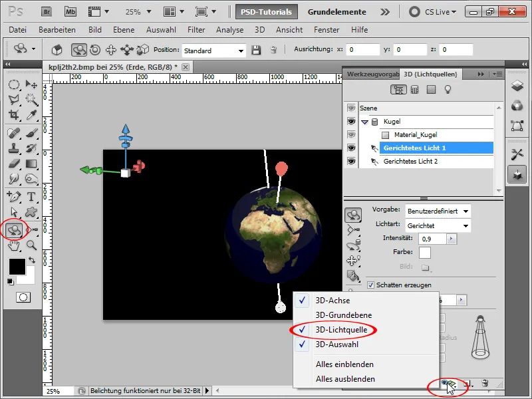Uncheck Schatten erzeugen checkbox
The image size is (532, 399).
(x=371, y=285)
